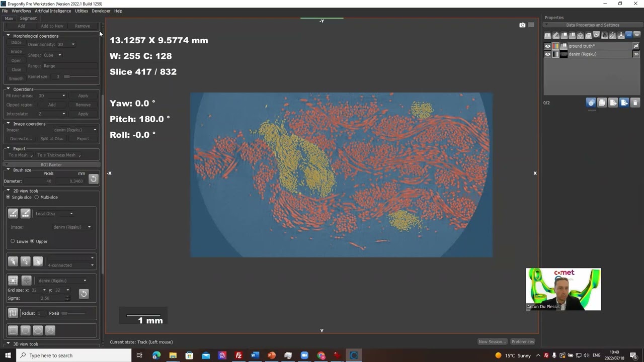Toggle visibility of denim (Rigaku)
This screenshot has height=362, width=644.
click(548, 54)
